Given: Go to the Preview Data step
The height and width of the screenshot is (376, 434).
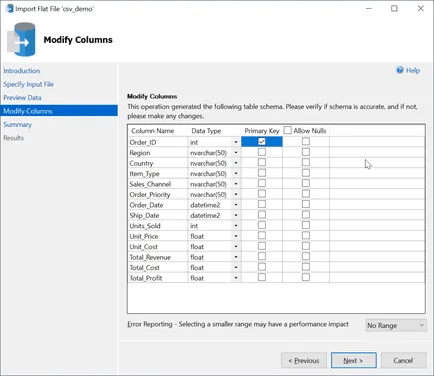Looking at the screenshot, I should click(x=22, y=98).
